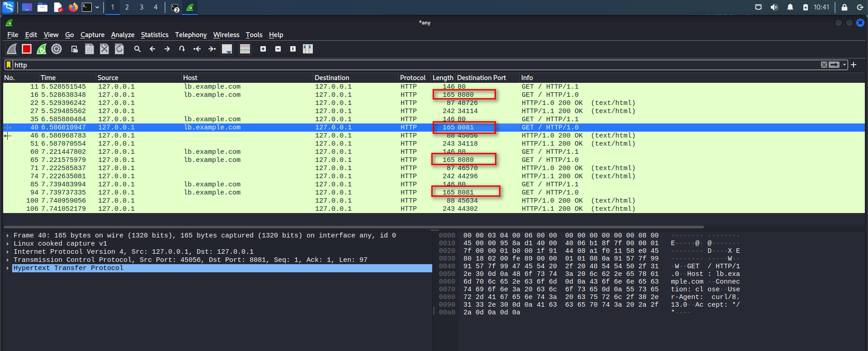
Task: Click the packet list horizontal scrollbar
Action: (354, 227)
